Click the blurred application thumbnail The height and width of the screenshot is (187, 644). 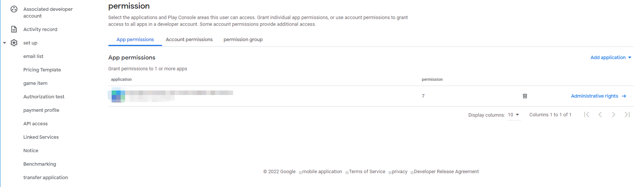(x=118, y=95)
